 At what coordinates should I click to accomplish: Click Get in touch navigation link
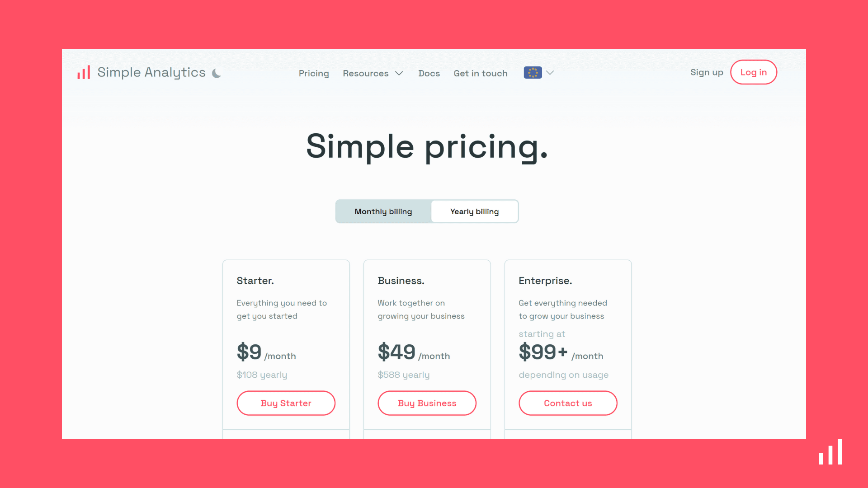481,73
